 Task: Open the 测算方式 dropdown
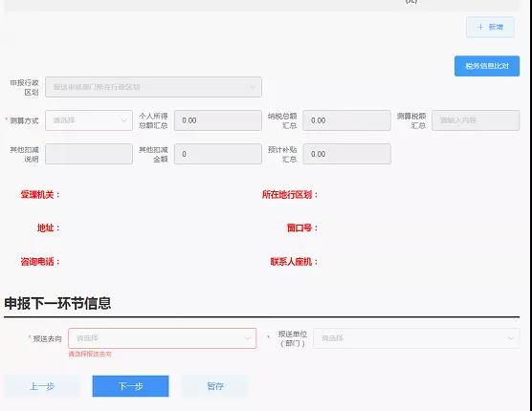point(89,120)
